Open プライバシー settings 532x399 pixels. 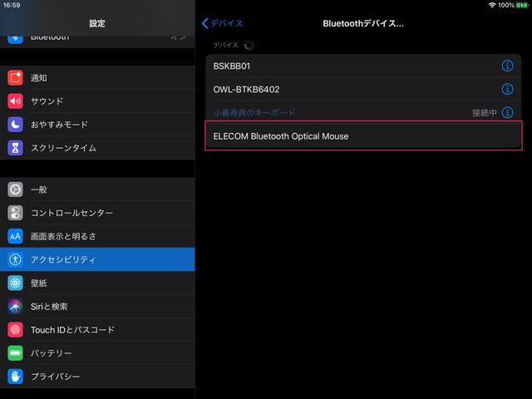coord(97,377)
